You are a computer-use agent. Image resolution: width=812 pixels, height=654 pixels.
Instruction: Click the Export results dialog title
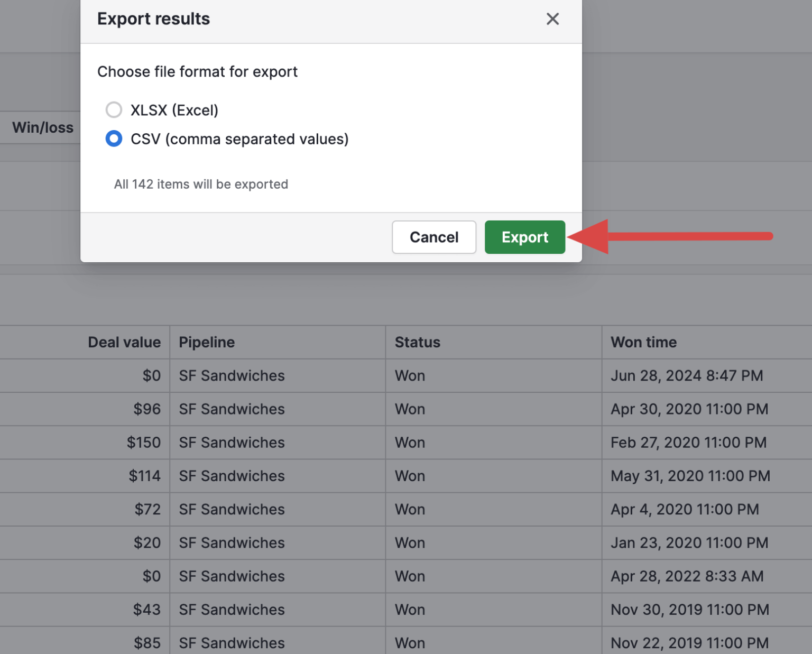click(x=153, y=19)
